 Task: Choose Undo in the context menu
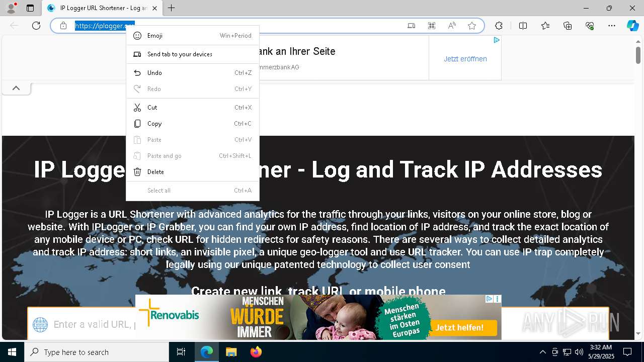[193, 73]
